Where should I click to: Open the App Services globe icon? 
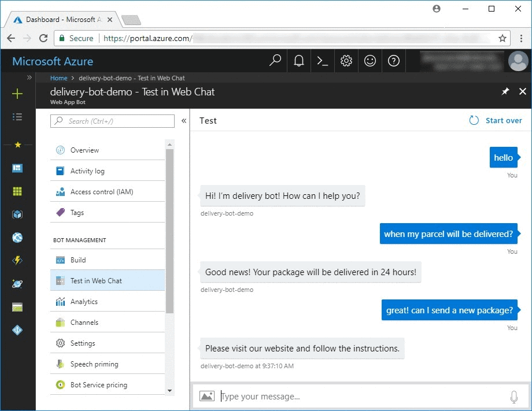17,238
